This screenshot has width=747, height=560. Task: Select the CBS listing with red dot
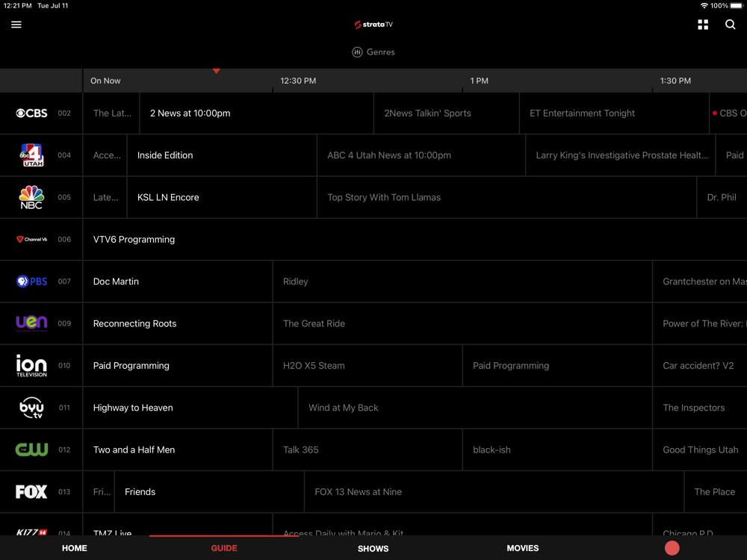[x=728, y=113]
